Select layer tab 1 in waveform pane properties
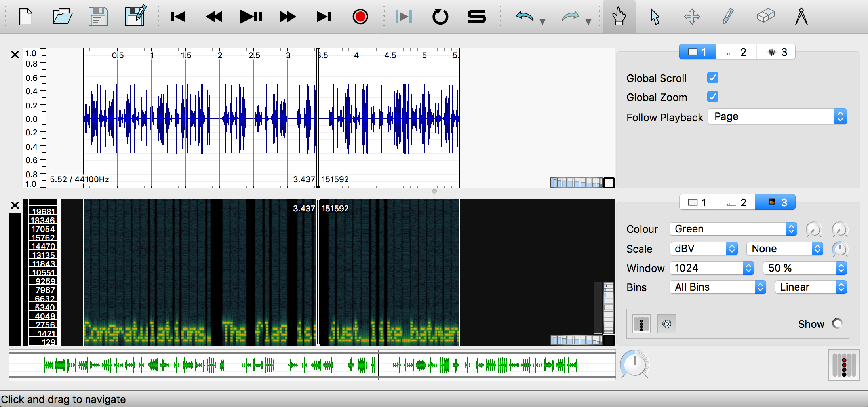The image size is (868, 407). tap(697, 52)
